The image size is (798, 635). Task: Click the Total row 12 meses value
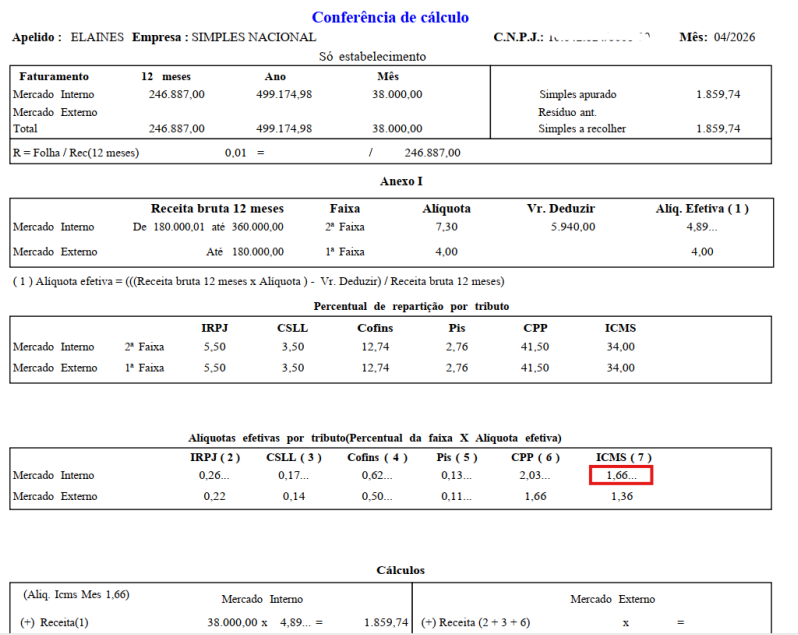pyautogui.click(x=177, y=128)
